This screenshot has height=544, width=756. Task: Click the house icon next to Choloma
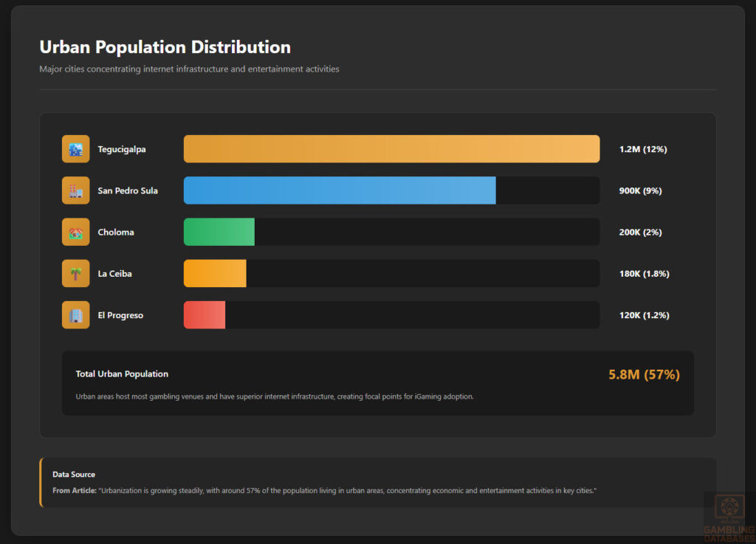(75, 232)
